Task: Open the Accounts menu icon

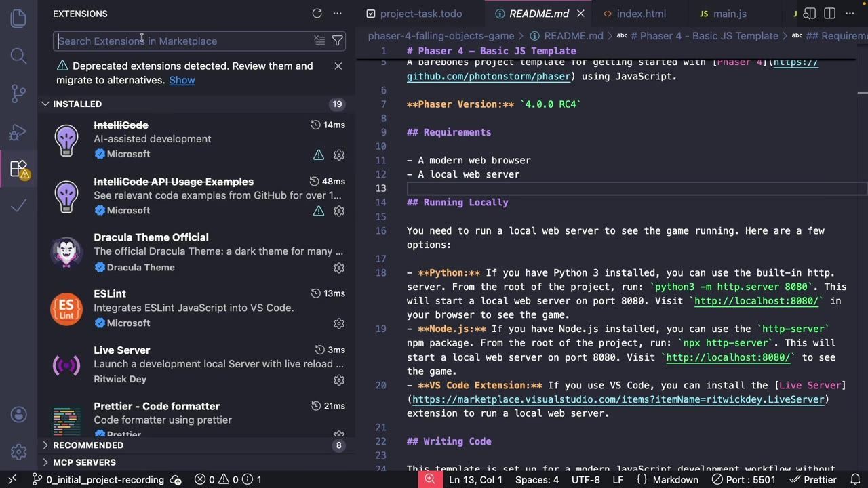Action: point(18,414)
